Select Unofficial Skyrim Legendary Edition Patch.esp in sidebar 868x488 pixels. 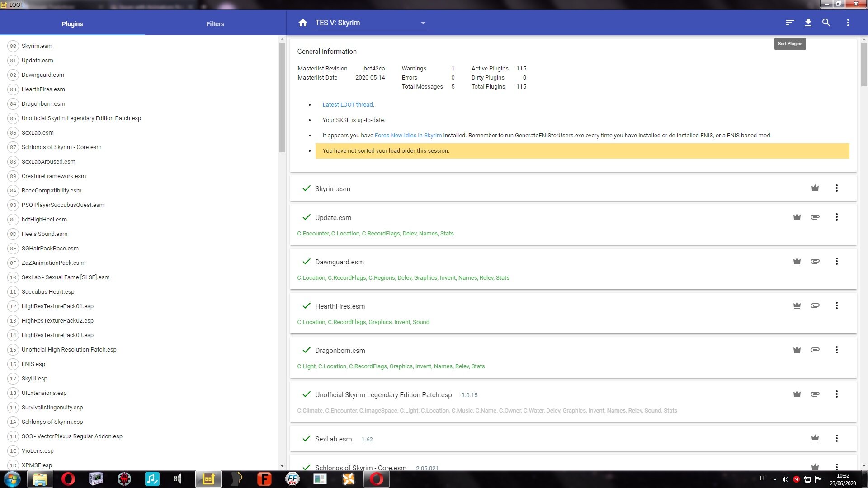81,118
